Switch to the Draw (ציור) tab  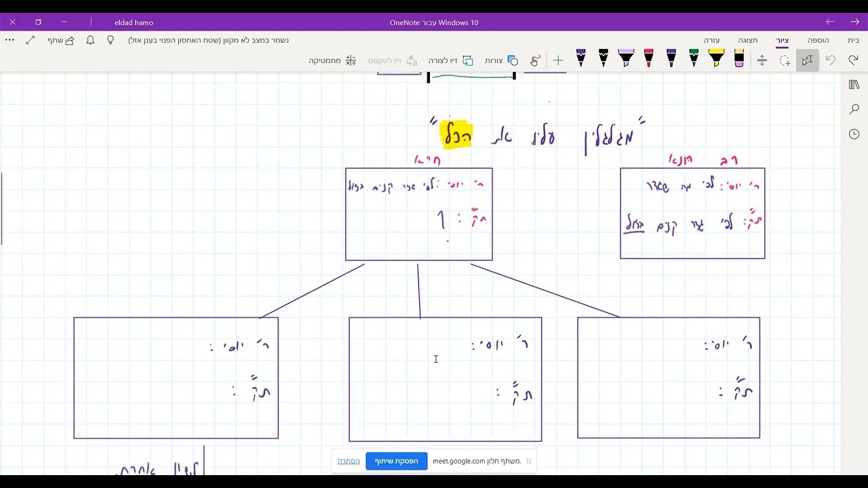pos(783,40)
